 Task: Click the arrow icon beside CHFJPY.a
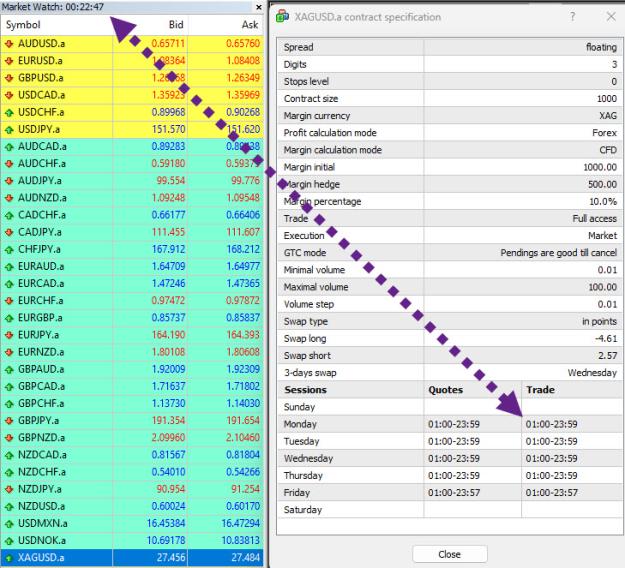[9, 249]
